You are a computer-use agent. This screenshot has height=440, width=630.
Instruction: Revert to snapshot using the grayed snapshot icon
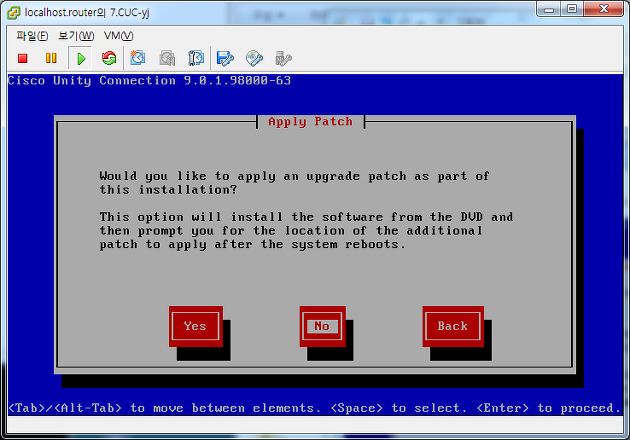coord(167,58)
